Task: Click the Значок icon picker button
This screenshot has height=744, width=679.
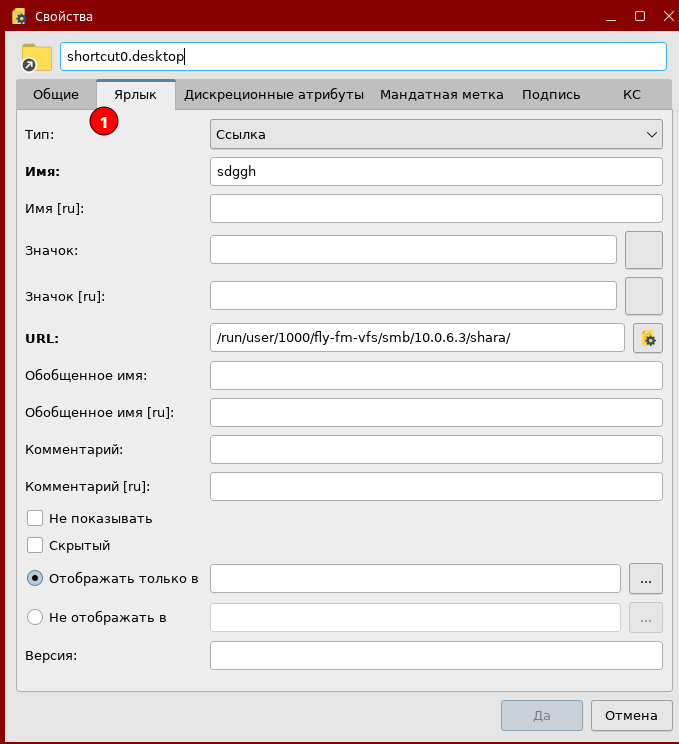Action: [643, 250]
